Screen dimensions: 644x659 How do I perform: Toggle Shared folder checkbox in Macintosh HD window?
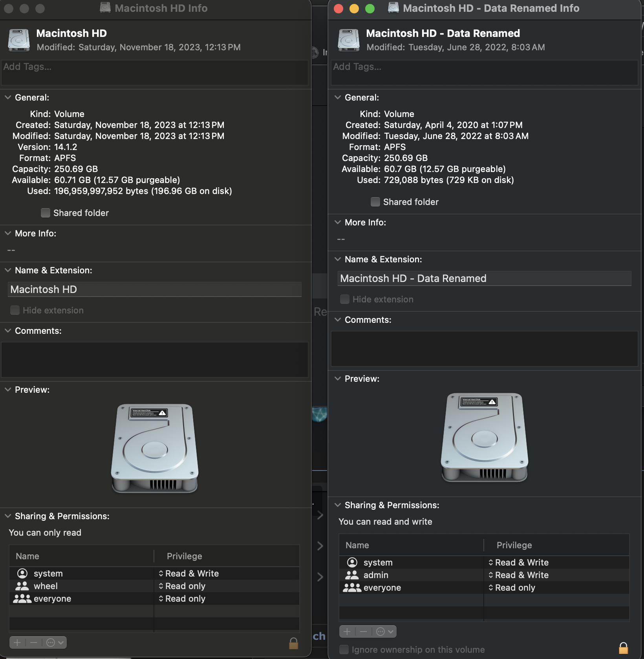click(46, 213)
